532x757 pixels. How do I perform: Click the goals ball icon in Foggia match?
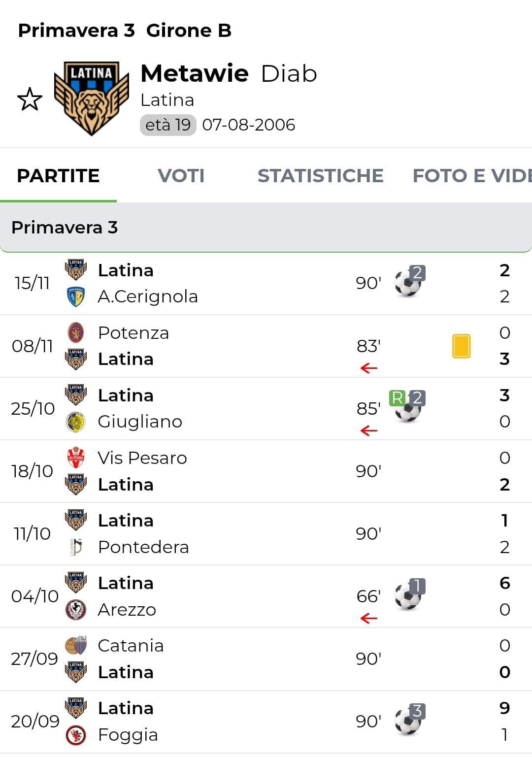tap(409, 721)
